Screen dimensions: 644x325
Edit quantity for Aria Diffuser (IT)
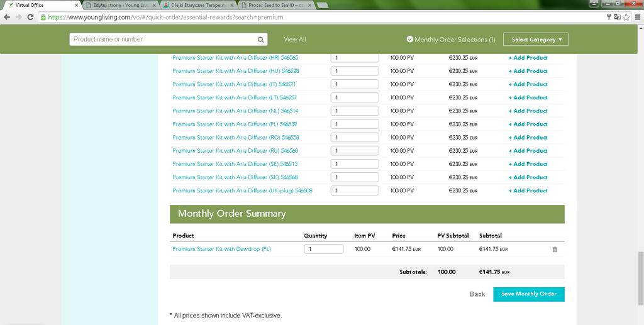click(x=355, y=84)
